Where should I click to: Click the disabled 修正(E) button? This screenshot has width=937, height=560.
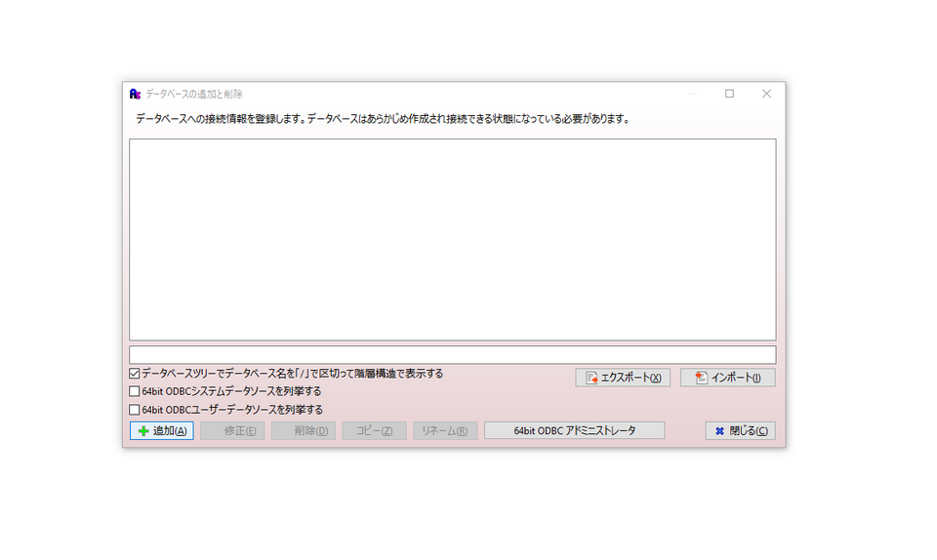point(232,430)
